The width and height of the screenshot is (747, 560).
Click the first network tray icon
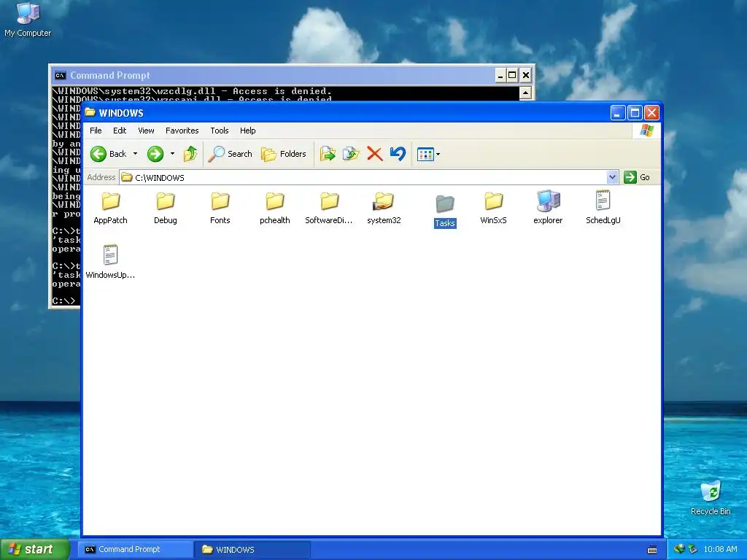pyautogui.click(x=679, y=549)
